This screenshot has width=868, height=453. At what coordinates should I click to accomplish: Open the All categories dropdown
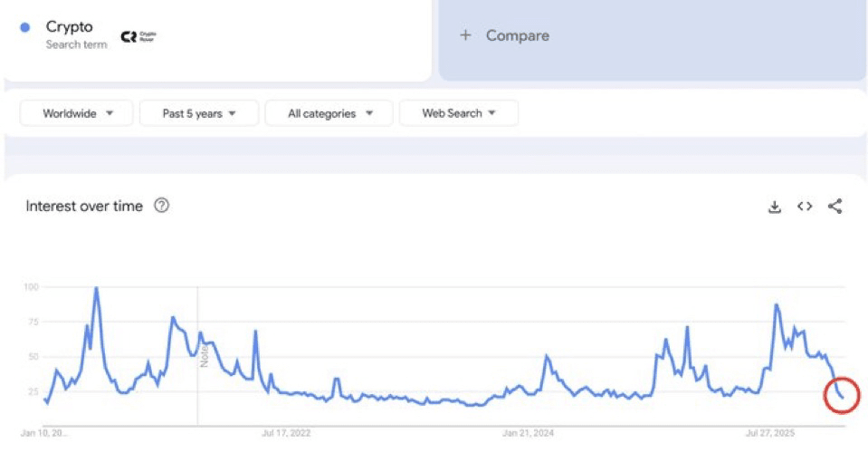[x=329, y=113]
